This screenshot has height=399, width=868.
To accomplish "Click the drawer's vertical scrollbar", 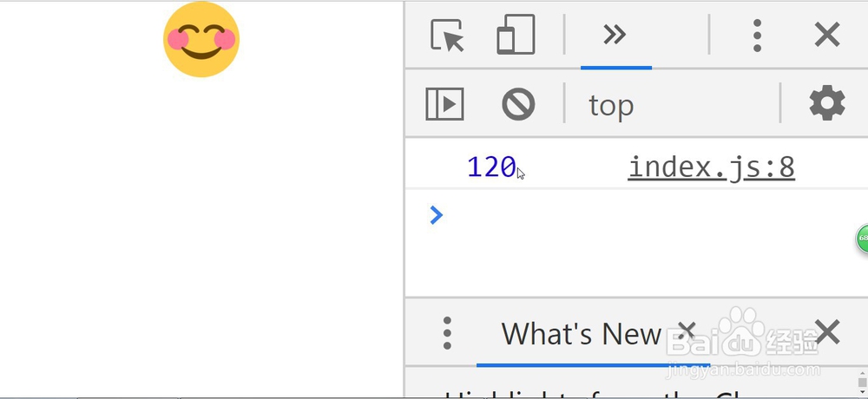I will (x=861, y=382).
